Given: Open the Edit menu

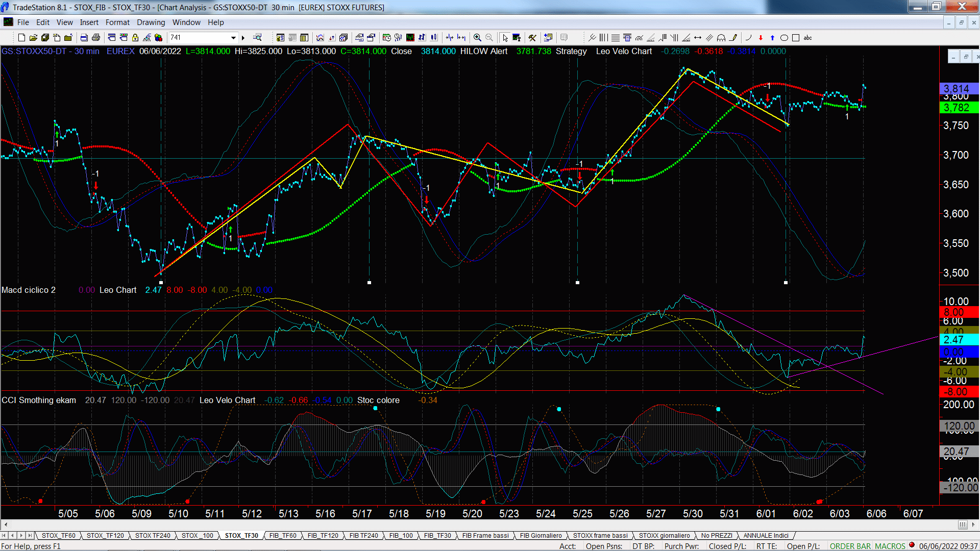Looking at the screenshot, I should pyautogui.click(x=43, y=22).
